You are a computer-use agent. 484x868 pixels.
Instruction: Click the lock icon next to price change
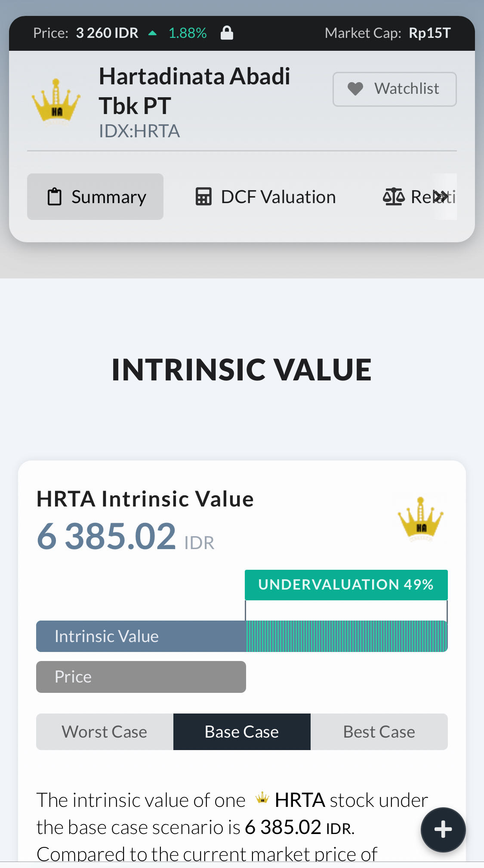227,33
